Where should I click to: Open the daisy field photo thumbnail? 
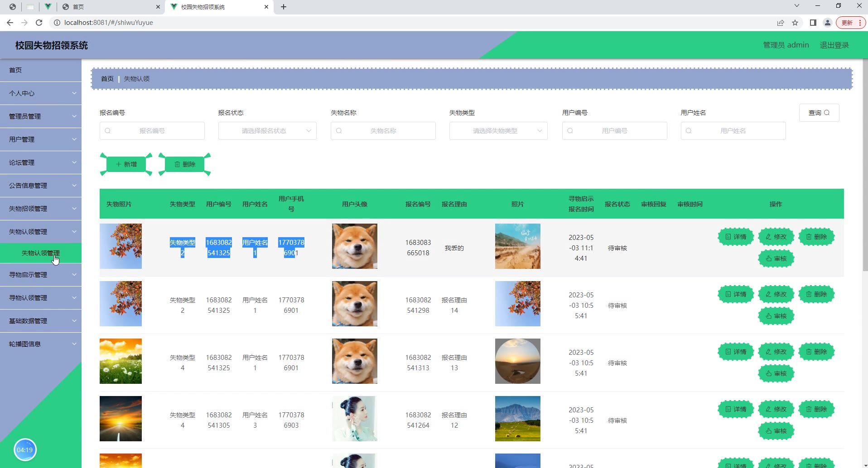pyautogui.click(x=121, y=361)
